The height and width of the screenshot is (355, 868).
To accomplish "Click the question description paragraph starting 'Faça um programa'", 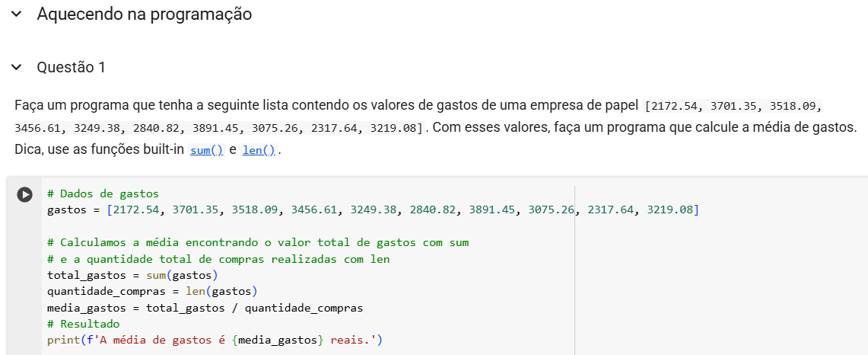I will [436, 127].
